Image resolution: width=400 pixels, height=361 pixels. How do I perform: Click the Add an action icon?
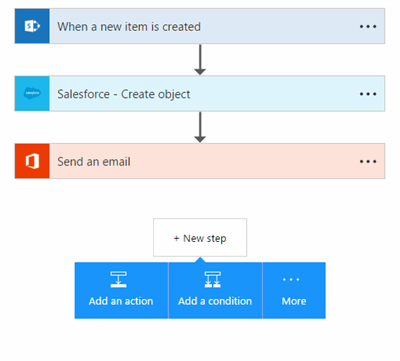coord(118,279)
